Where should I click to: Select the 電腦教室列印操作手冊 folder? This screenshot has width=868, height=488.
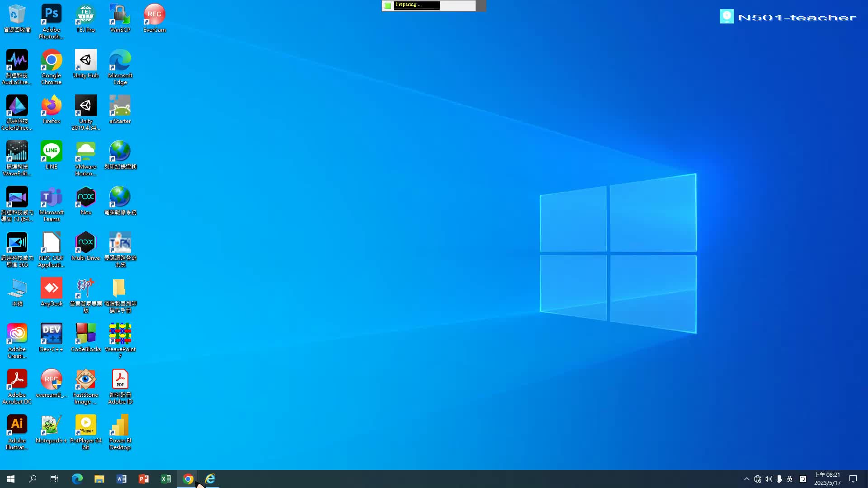tap(120, 295)
